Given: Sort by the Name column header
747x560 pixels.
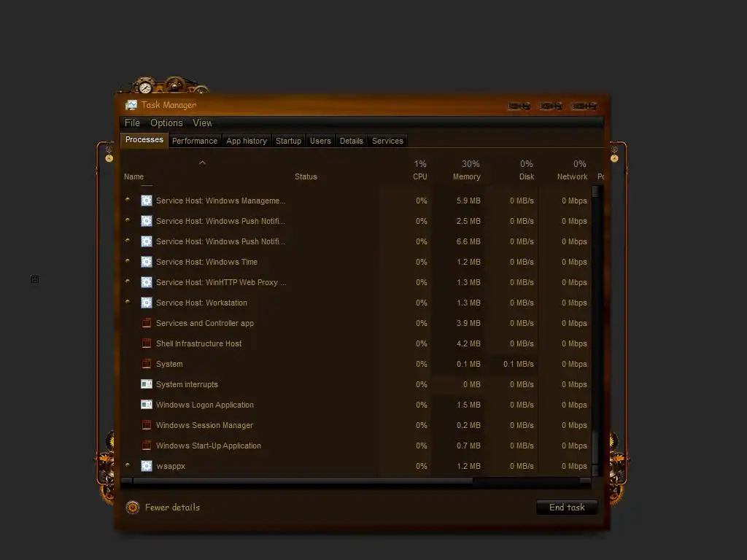Looking at the screenshot, I should 133,176.
